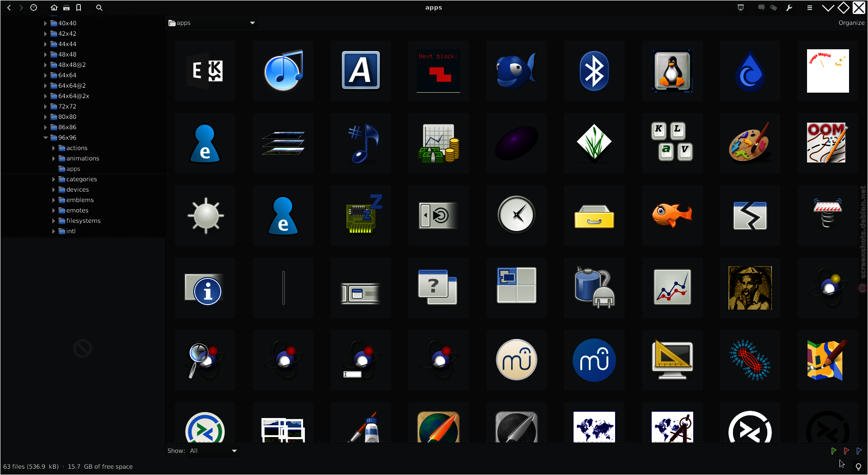Select the orange goldfish icon
The width and height of the screenshot is (868, 475).
tap(672, 216)
